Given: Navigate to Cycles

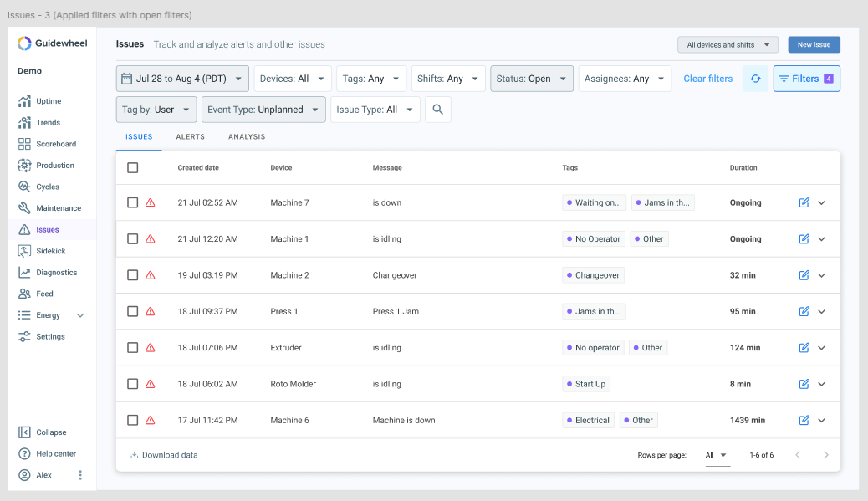Looking at the screenshot, I should 38,187.
